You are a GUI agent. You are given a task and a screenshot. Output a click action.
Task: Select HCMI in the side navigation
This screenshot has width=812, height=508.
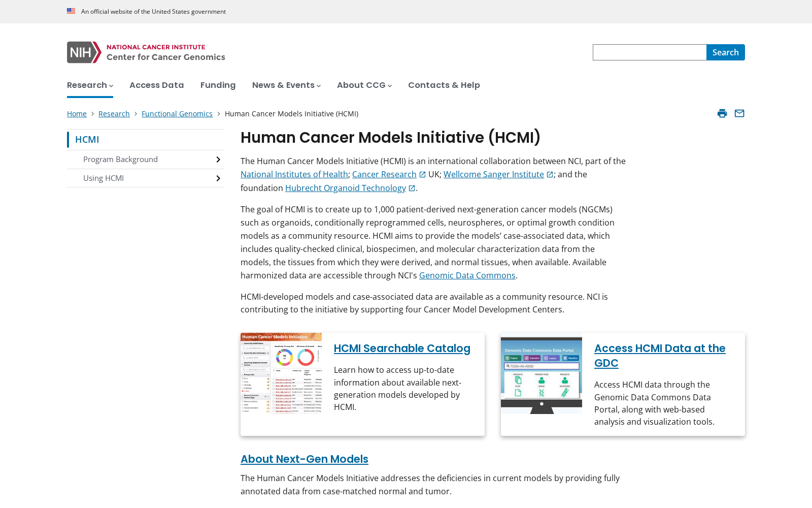[x=87, y=140]
